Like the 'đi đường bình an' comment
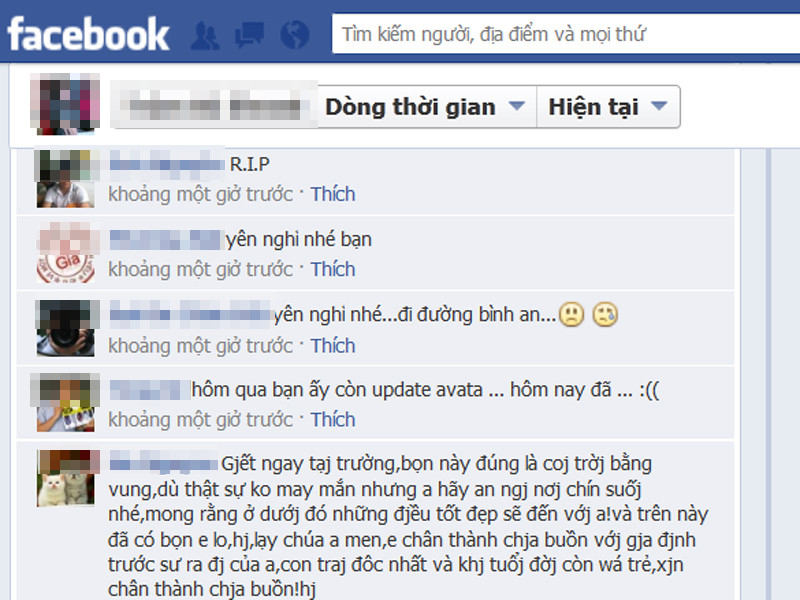 (x=333, y=346)
